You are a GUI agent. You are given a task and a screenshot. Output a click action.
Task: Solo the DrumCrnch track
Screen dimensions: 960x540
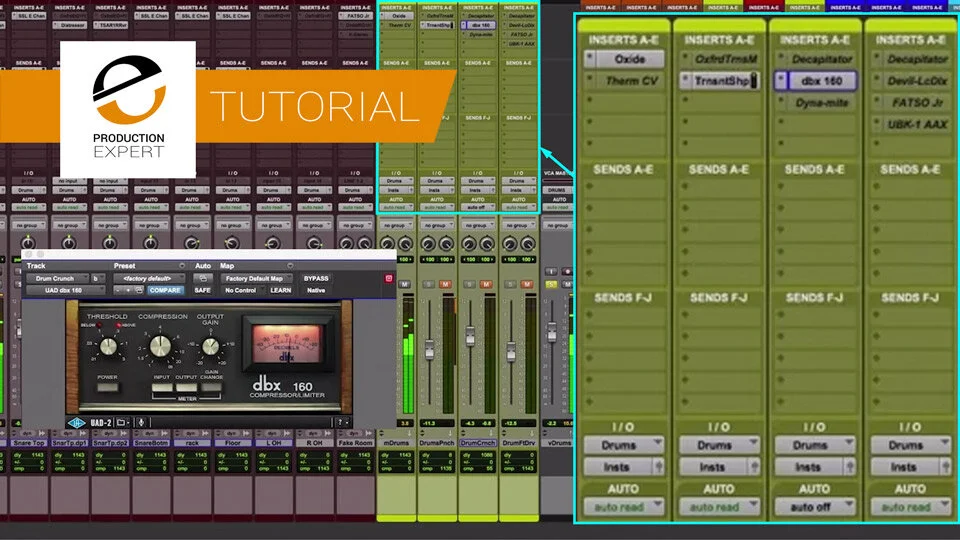coord(470,284)
